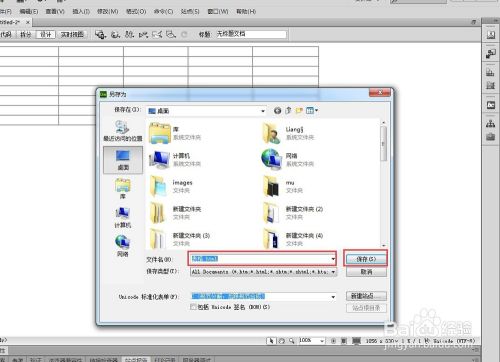Select 最近访问的位置 in dialog places bar
Image resolution: width=500 pixels, height=362 pixels.
(x=123, y=131)
